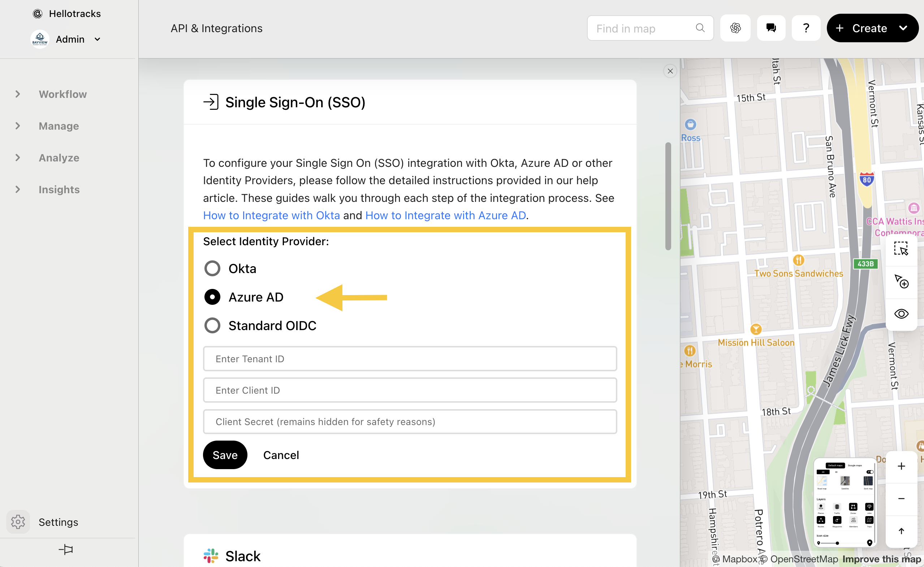Screen dimensions: 924x567
Task: Toggle the Waypoints layer icon
Action: [837, 520]
